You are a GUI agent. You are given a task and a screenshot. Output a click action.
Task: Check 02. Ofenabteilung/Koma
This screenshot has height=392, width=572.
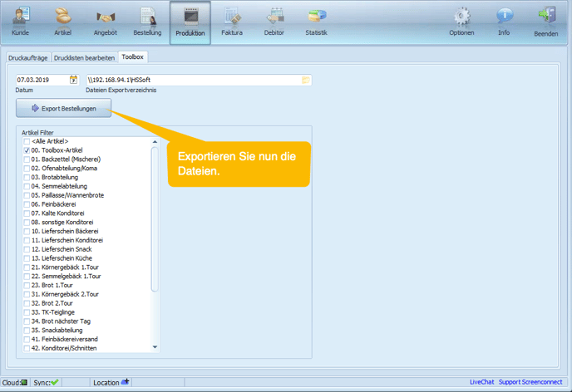[x=27, y=169]
